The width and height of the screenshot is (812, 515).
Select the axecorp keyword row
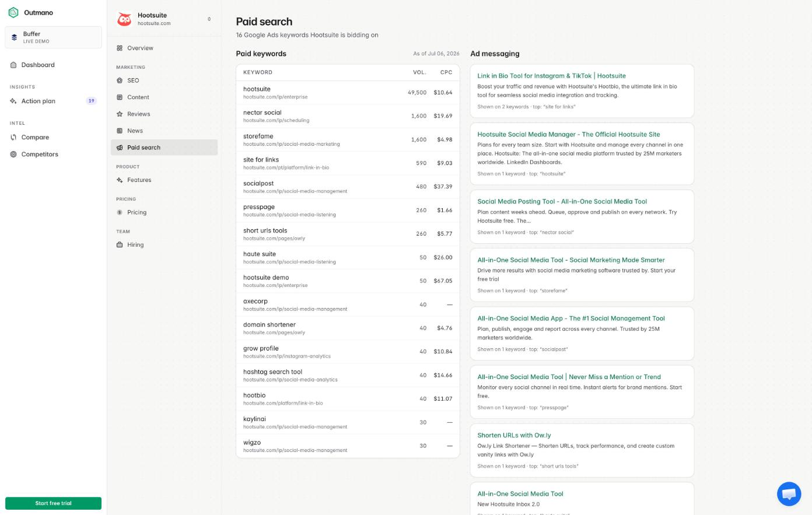(x=348, y=304)
